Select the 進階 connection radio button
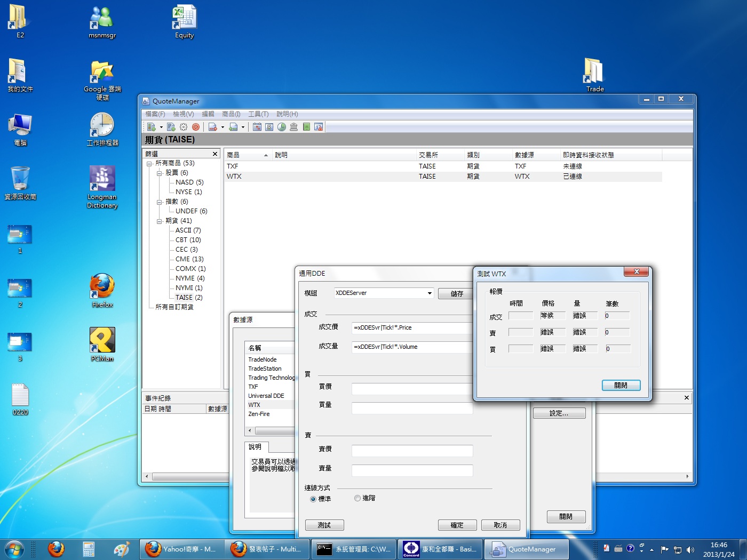Viewport: 747px width, 560px height. click(357, 498)
